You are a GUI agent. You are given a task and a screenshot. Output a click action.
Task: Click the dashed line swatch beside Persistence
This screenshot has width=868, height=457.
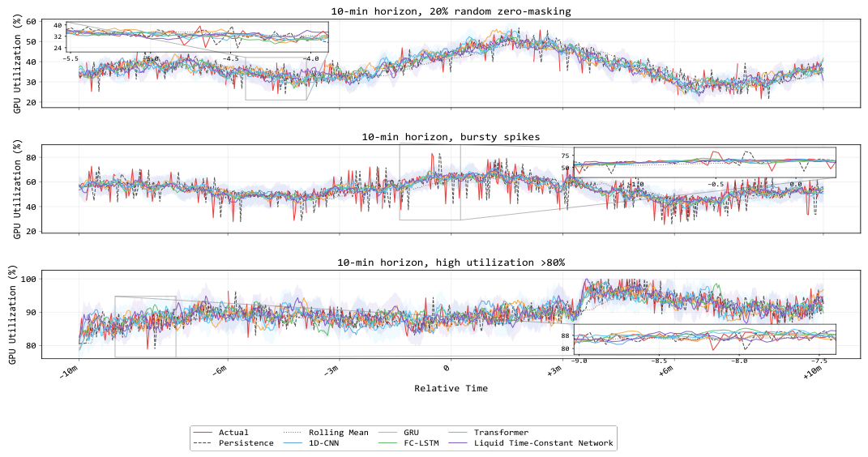[x=203, y=443]
